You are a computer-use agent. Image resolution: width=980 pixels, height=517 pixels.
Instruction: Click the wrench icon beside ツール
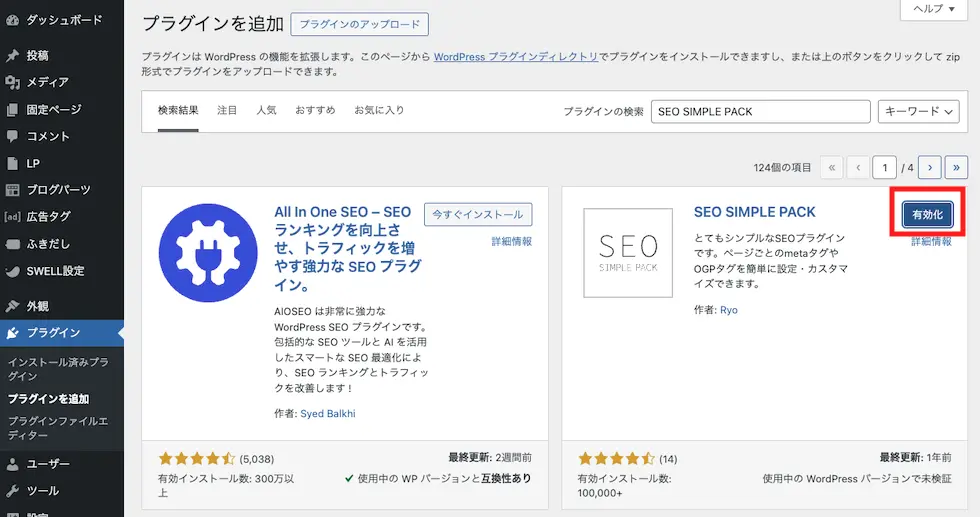(12, 491)
